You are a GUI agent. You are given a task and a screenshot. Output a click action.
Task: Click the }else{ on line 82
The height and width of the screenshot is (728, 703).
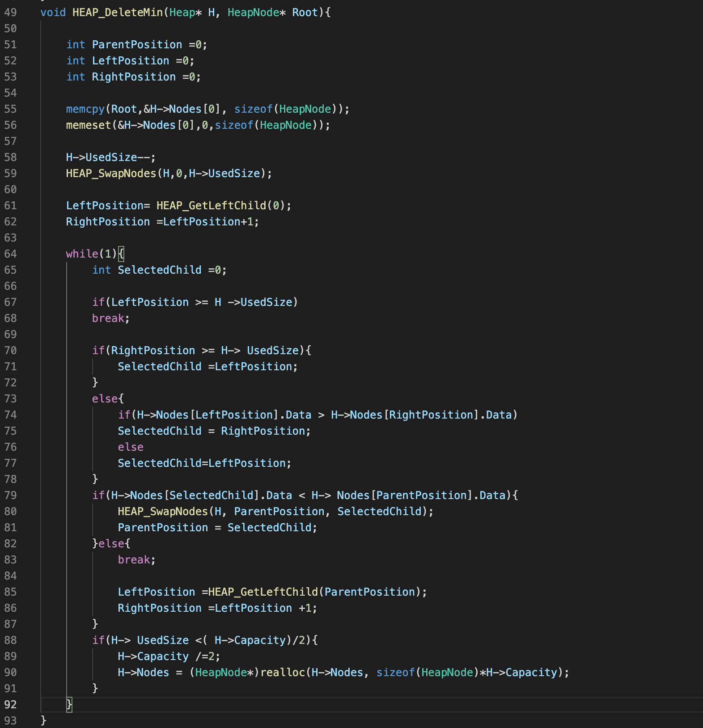[111, 544]
